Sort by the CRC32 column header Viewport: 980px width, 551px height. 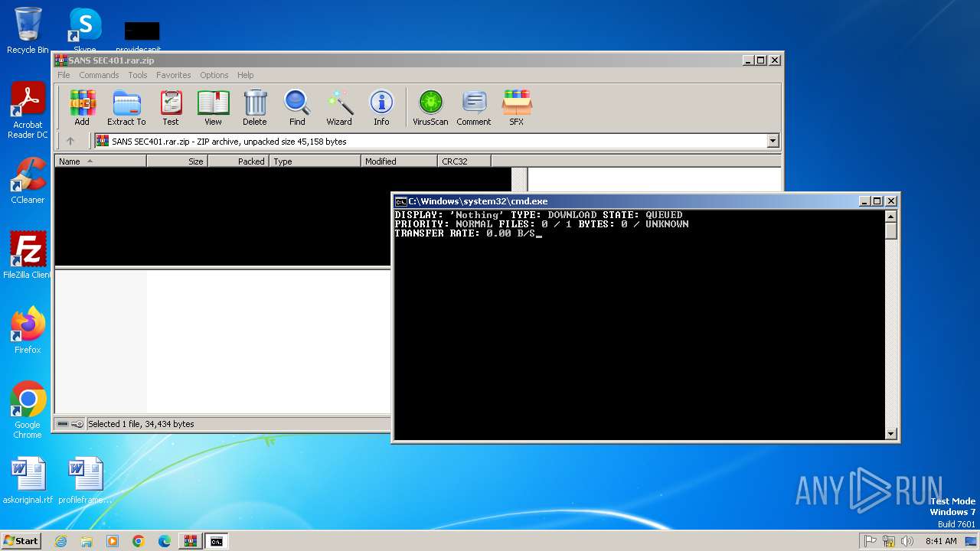point(464,161)
